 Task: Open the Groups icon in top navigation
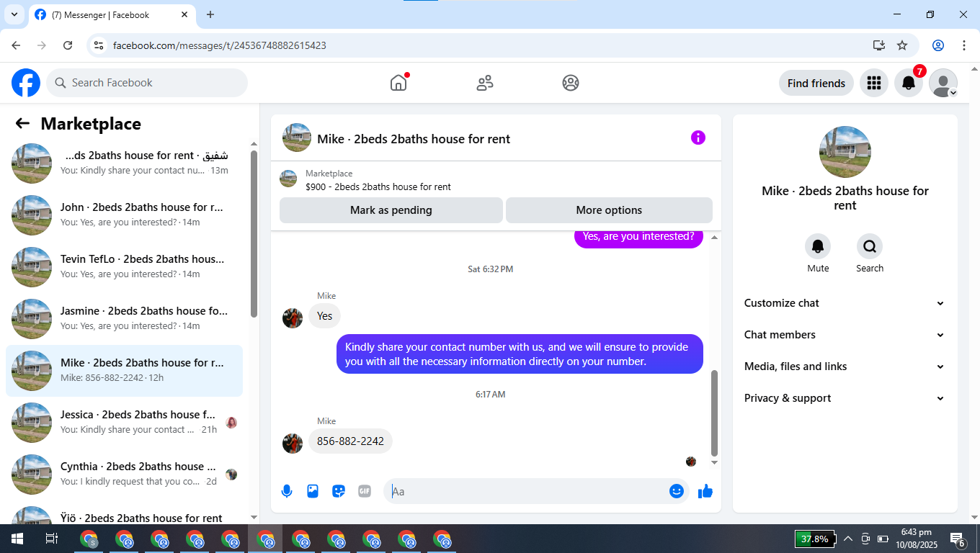pos(571,83)
